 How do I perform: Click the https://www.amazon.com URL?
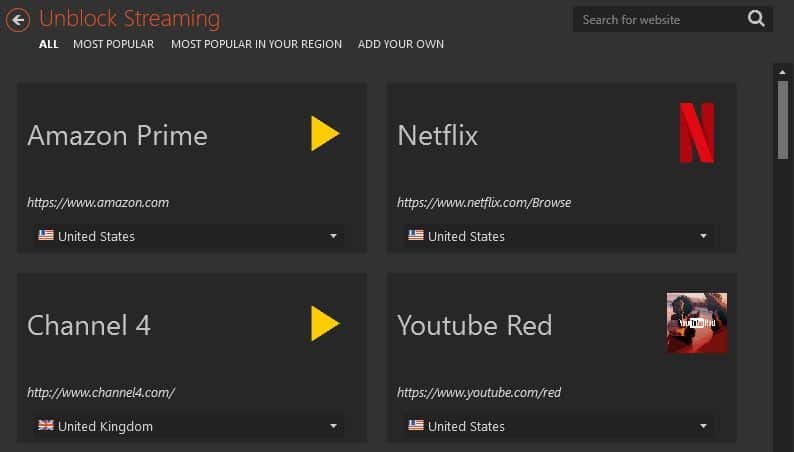(98, 202)
